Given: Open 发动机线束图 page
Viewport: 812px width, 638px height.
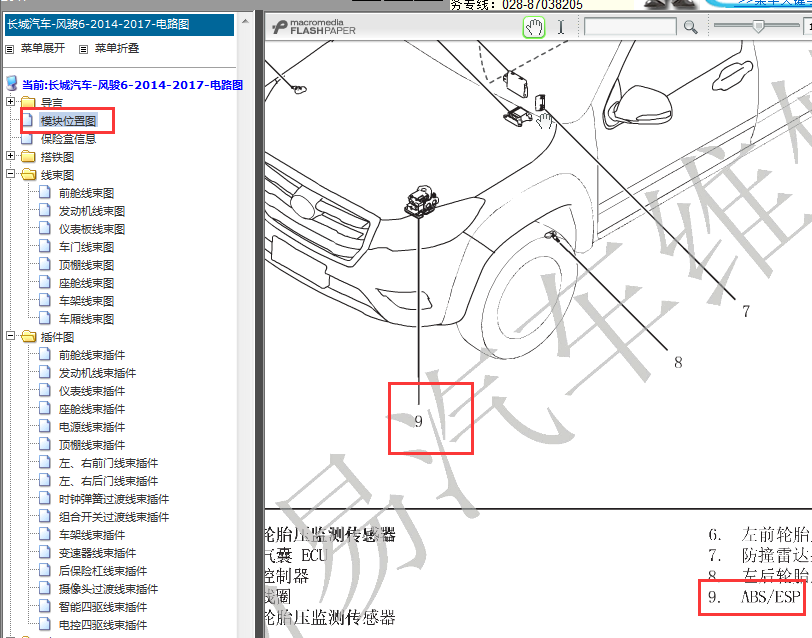Looking at the screenshot, I should (92, 211).
